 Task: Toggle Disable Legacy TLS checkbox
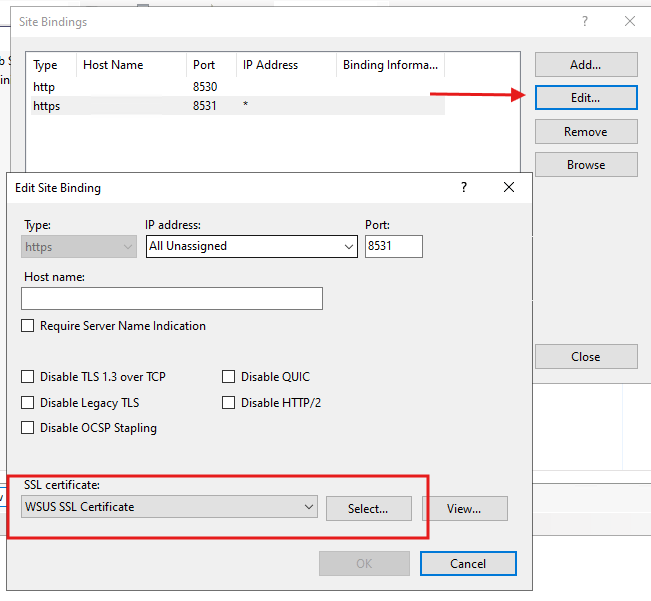pyautogui.click(x=28, y=403)
